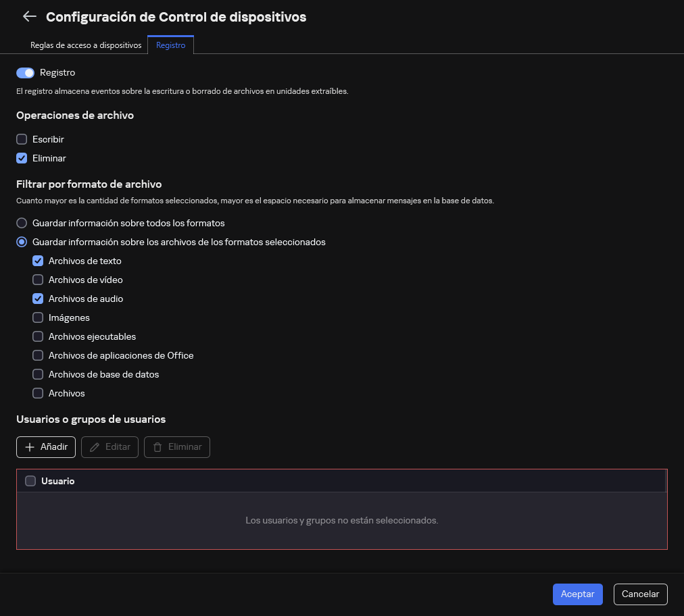Click the pencil icon on Editar button

click(93, 447)
